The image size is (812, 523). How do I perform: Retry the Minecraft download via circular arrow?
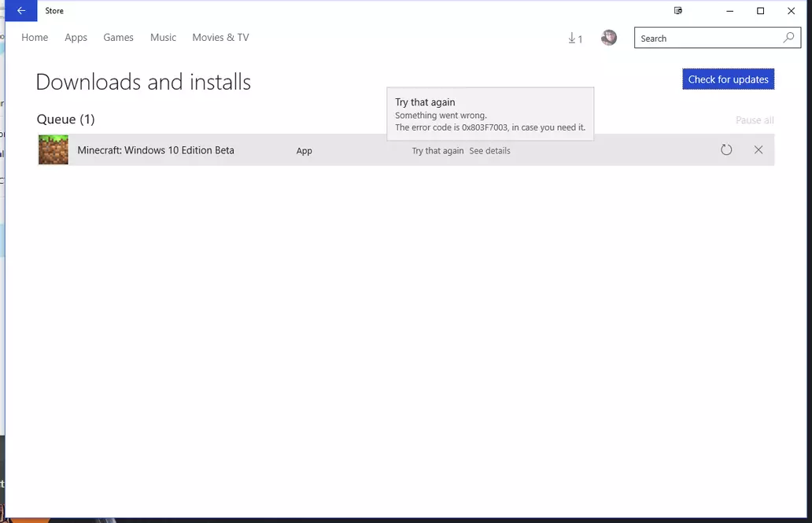point(725,149)
